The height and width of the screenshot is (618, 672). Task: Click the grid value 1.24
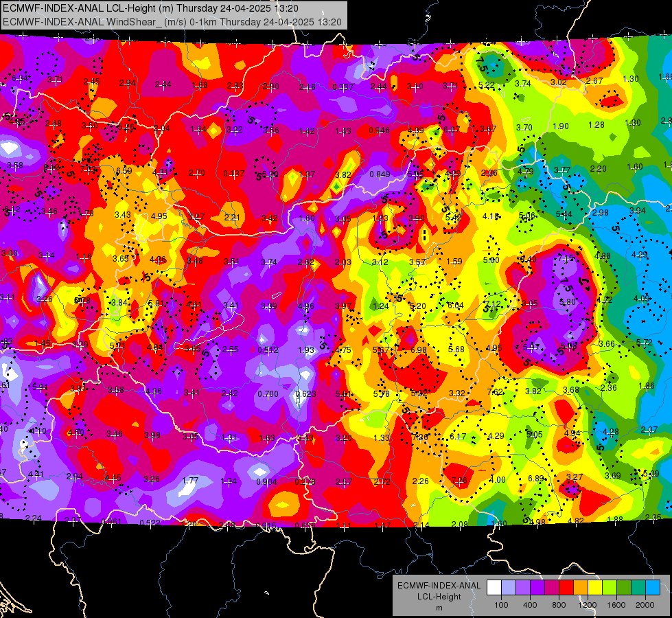point(381,306)
